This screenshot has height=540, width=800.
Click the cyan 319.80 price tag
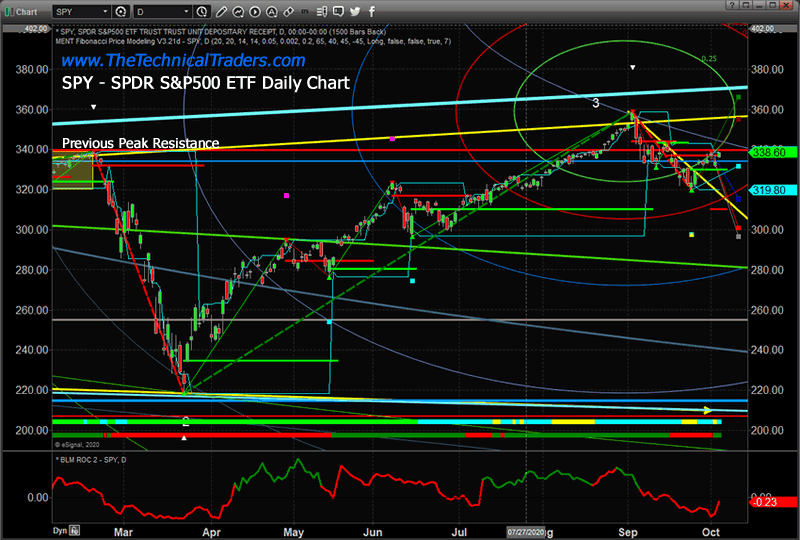[x=771, y=190]
